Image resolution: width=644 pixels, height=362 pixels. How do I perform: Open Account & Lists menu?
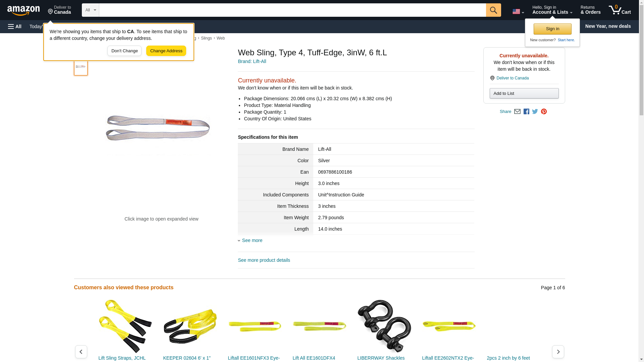point(552,10)
